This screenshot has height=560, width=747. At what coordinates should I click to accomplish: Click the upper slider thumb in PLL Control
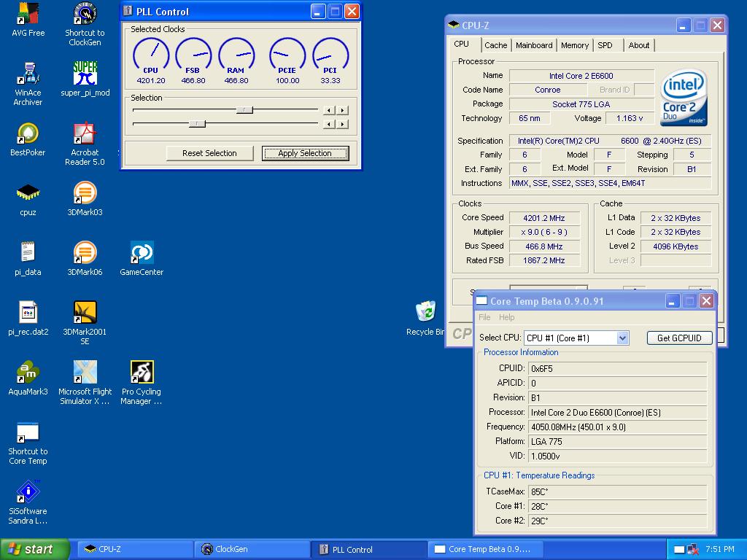(x=244, y=110)
